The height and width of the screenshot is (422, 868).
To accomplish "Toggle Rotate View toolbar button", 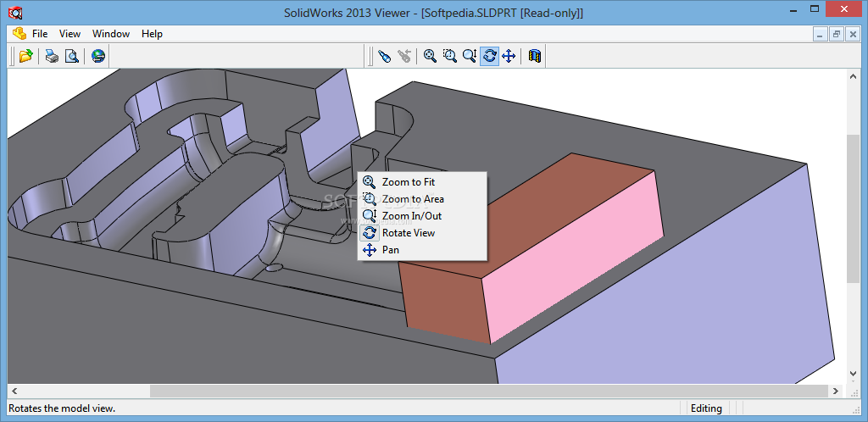I will coord(489,55).
